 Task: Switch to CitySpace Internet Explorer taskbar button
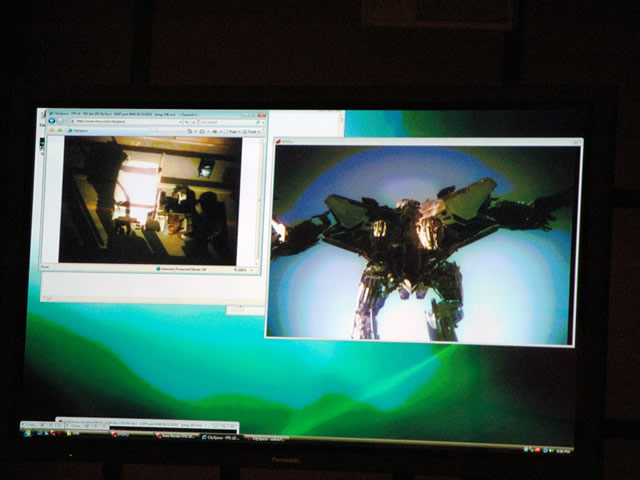pyautogui.click(x=222, y=438)
